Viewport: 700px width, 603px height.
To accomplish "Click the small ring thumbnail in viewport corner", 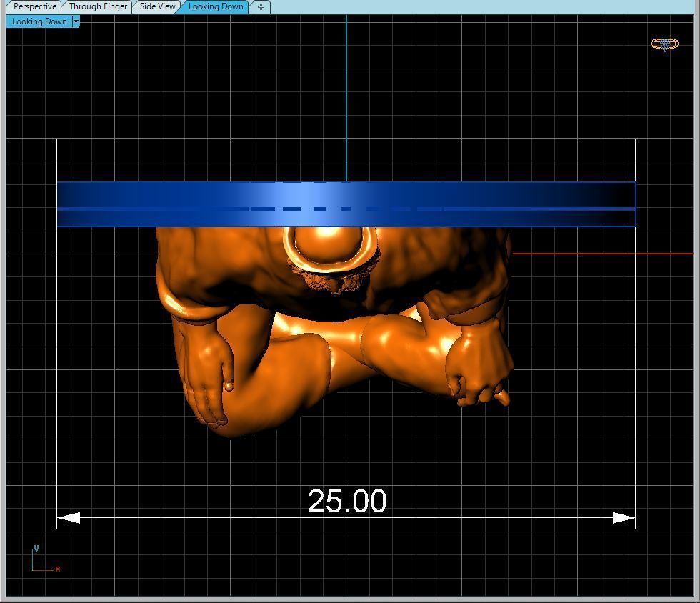I will click(x=665, y=44).
